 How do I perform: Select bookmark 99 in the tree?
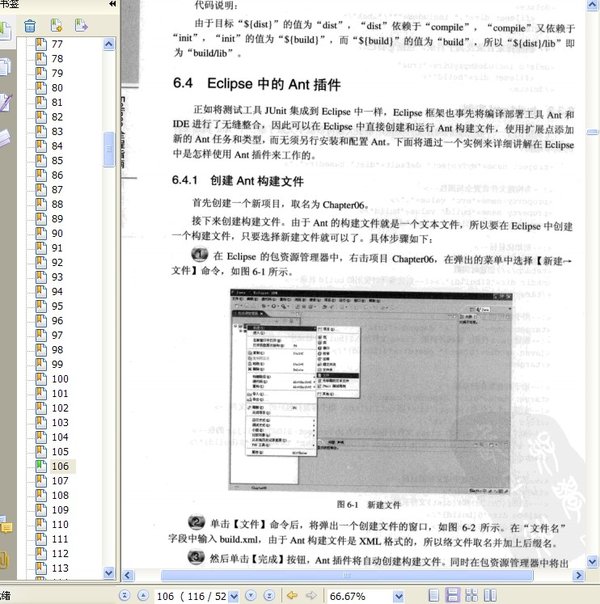[57, 364]
